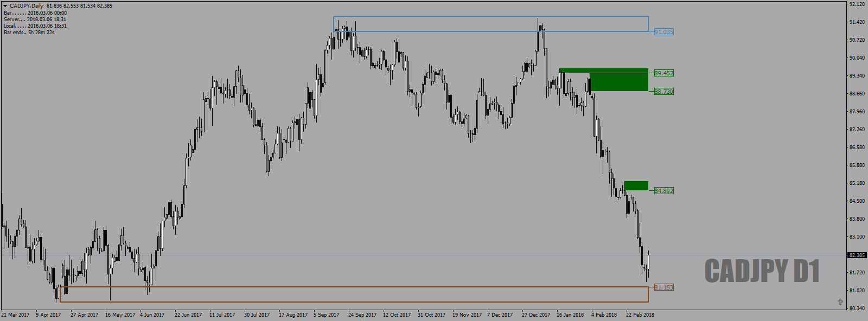This screenshot has width=868, height=321.
Task: Click the 88.660 price scale value
Action: coord(857,94)
